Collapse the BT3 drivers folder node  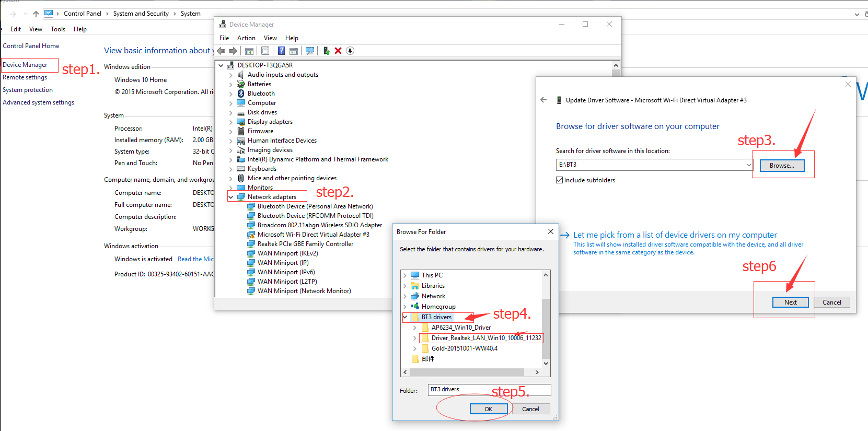pos(405,317)
